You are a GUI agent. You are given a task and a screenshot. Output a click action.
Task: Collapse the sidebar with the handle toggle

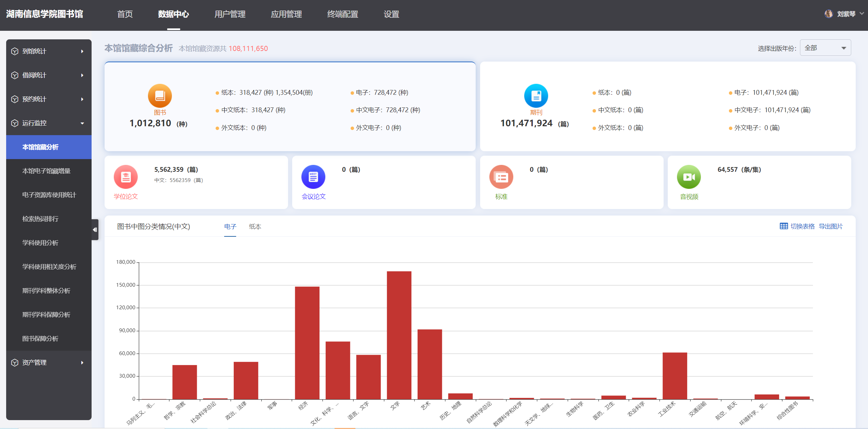(x=95, y=230)
